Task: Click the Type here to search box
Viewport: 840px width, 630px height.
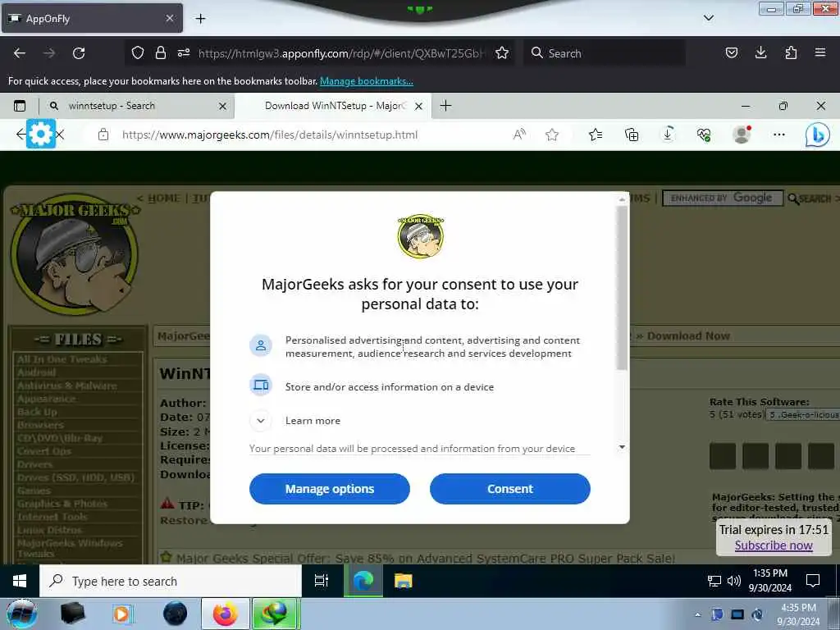Action: point(171,581)
